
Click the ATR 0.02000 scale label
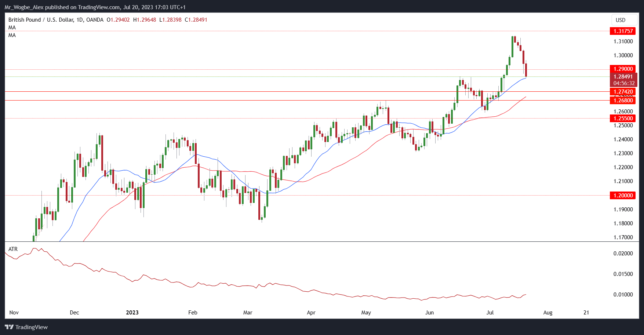point(623,254)
